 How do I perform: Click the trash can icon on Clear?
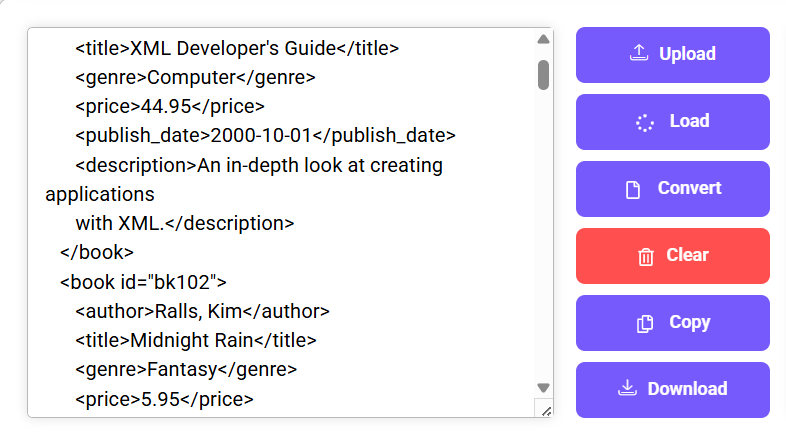click(x=646, y=257)
